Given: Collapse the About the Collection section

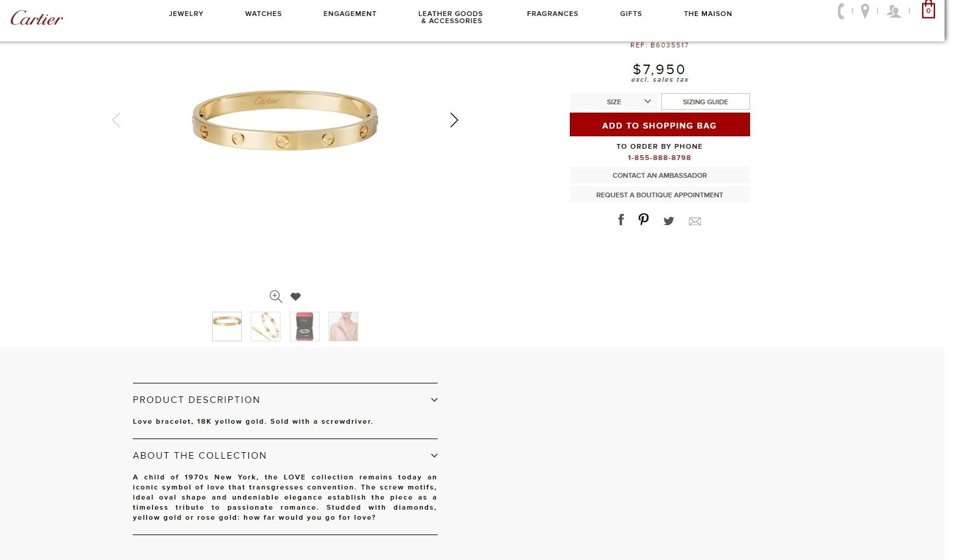Looking at the screenshot, I should (x=434, y=456).
